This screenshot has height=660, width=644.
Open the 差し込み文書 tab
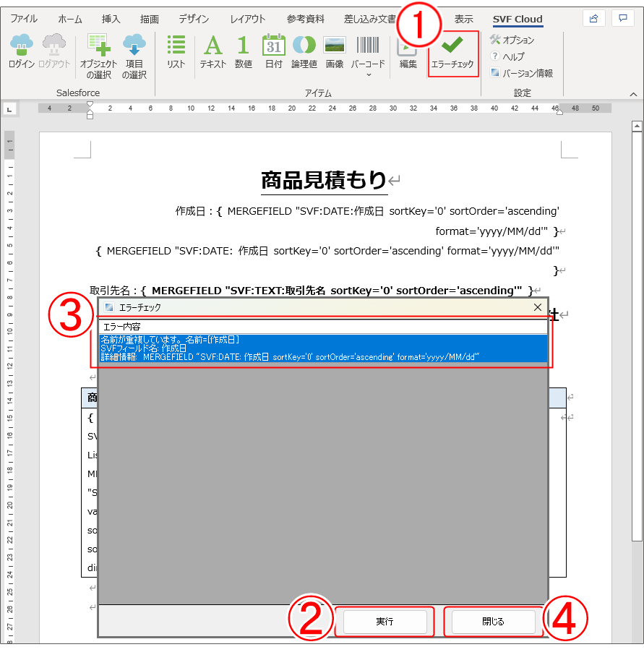(x=369, y=20)
